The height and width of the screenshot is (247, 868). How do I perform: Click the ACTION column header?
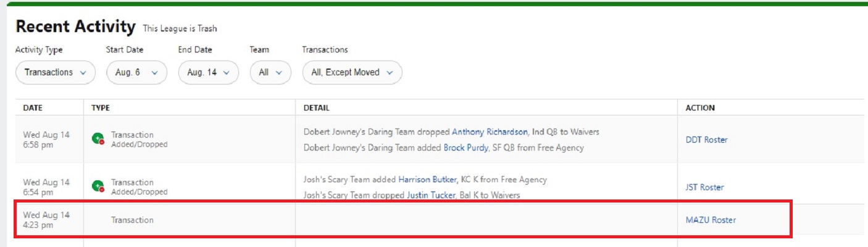(x=700, y=107)
